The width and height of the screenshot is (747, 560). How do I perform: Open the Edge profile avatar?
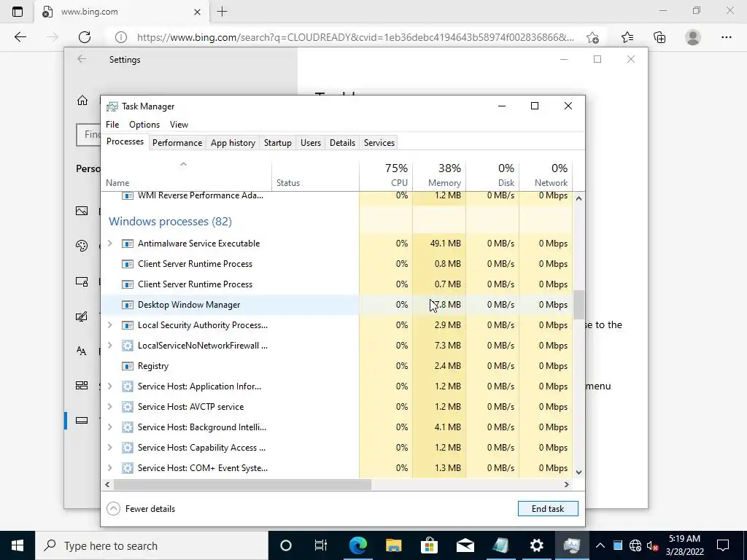[693, 37]
